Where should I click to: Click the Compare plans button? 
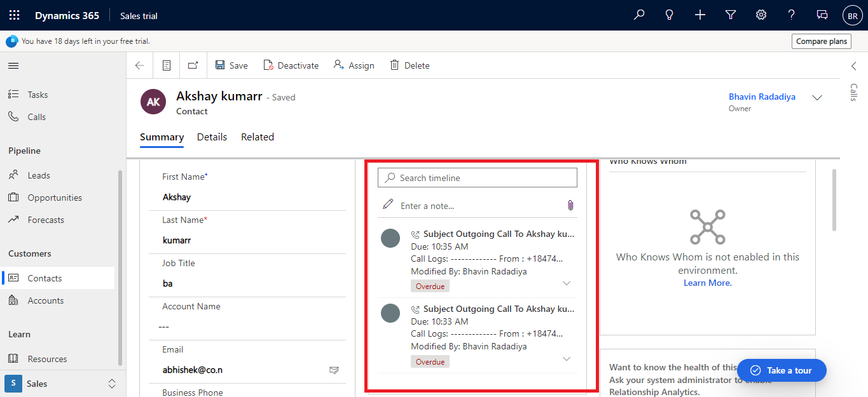[822, 41]
